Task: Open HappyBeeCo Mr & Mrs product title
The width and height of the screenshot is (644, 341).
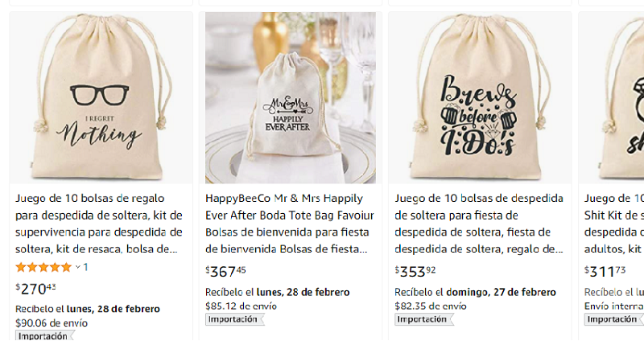Action: point(290,224)
